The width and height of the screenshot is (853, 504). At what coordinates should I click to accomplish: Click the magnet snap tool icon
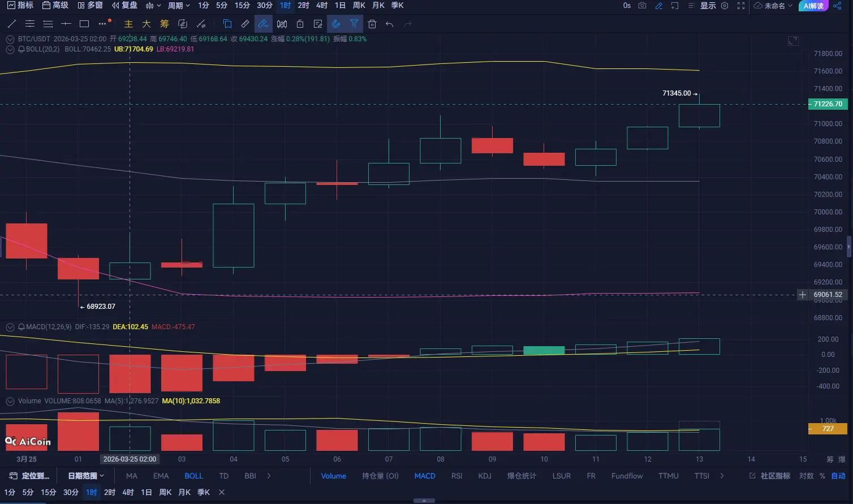[336, 24]
